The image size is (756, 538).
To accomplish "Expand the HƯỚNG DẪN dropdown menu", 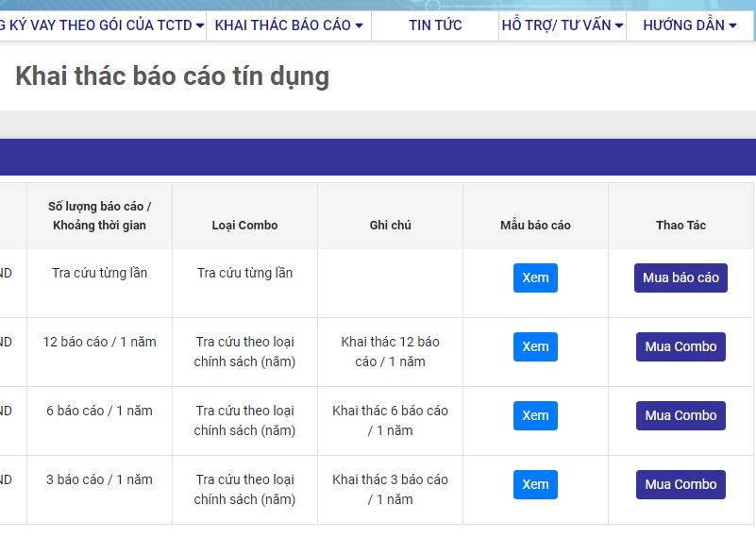I will pos(690,25).
